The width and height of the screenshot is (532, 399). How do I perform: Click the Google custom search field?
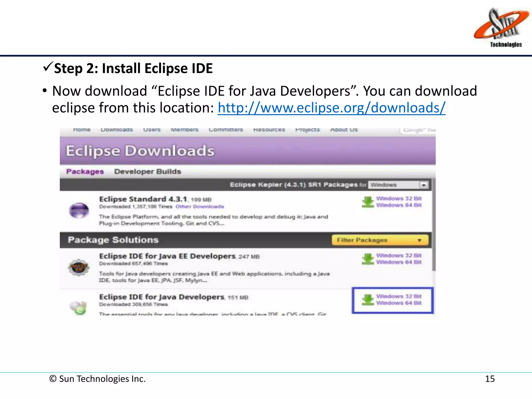(418, 130)
